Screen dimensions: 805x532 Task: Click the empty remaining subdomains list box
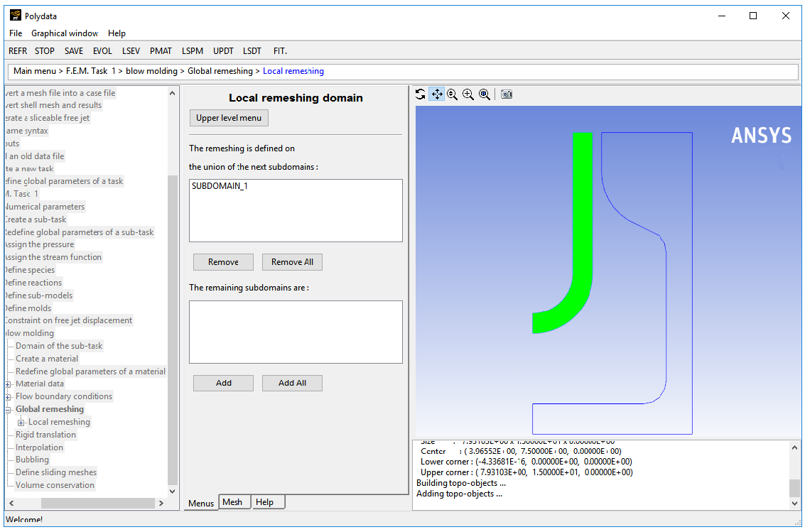pos(296,332)
